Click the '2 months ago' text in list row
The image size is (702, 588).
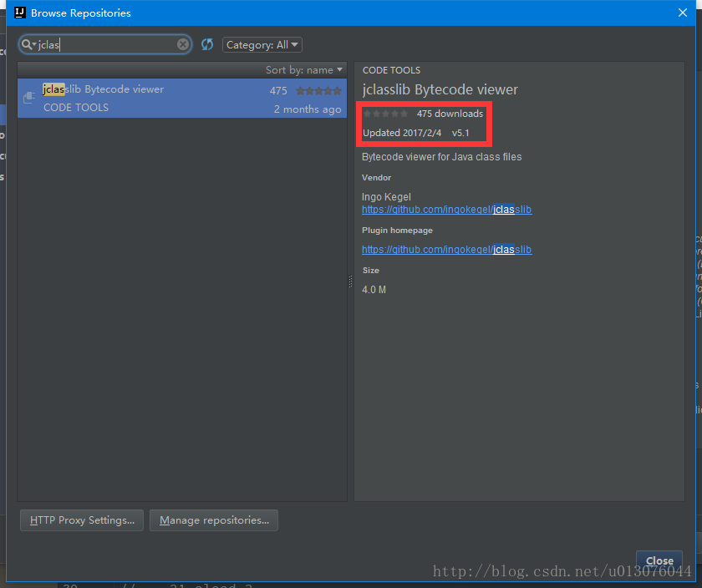click(308, 109)
